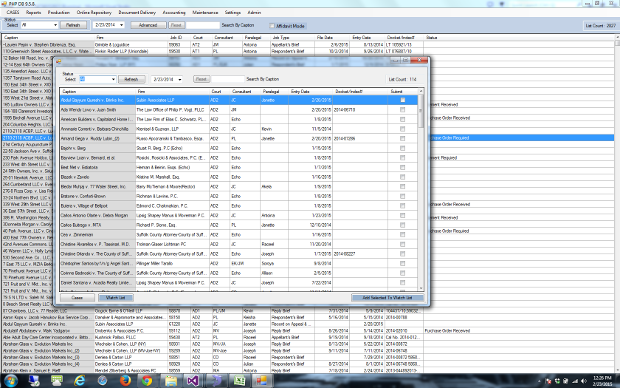Check Submit box for Daniel Santana row

point(403,283)
